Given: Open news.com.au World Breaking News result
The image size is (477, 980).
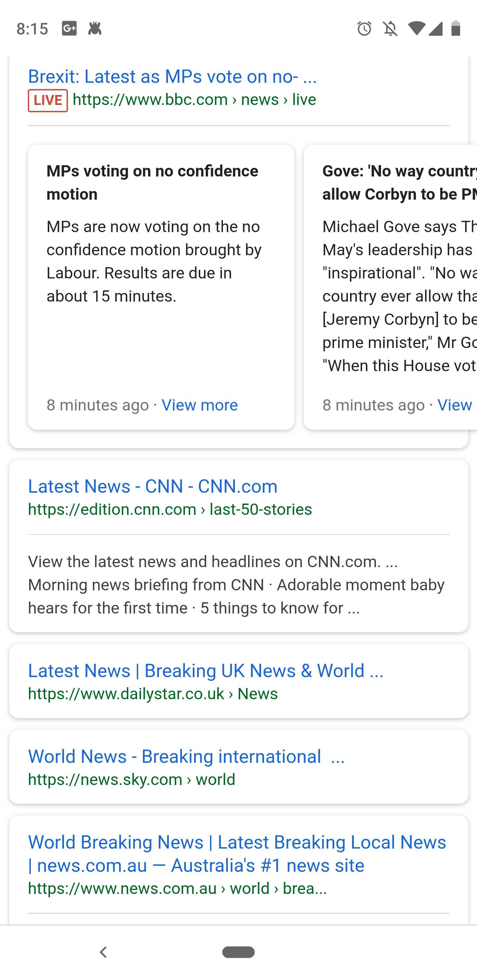Looking at the screenshot, I should [x=237, y=854].
